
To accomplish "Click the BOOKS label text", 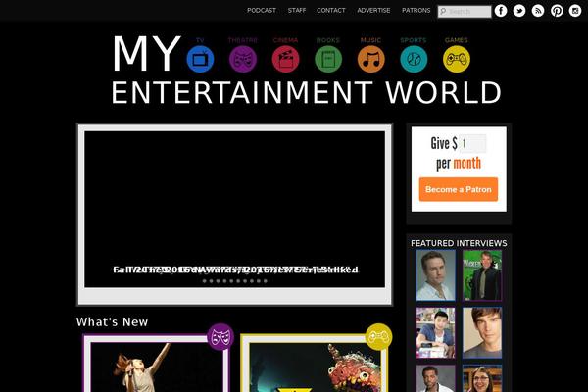I will pos(328,40).
